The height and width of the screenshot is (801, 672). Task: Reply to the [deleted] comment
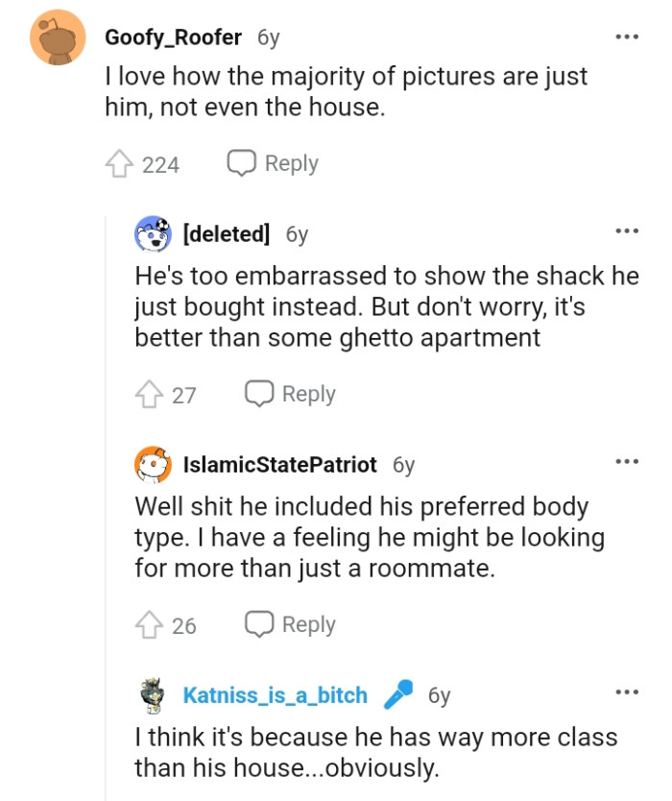(x=293, y=394)
